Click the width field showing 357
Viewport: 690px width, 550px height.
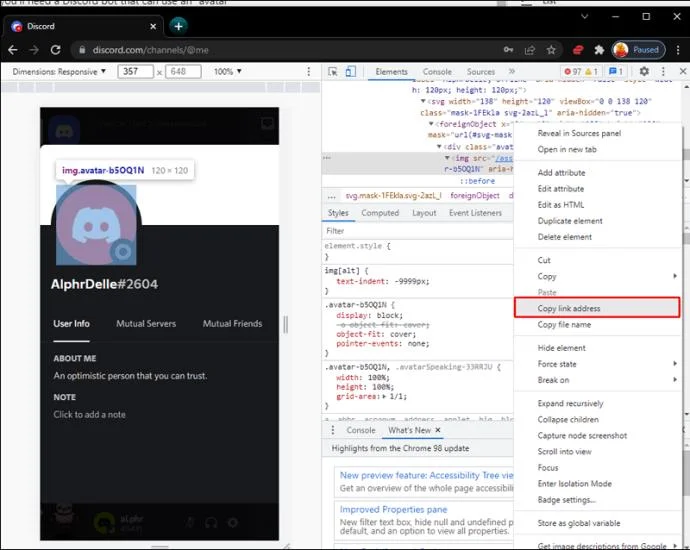click(x=135, y=71)
